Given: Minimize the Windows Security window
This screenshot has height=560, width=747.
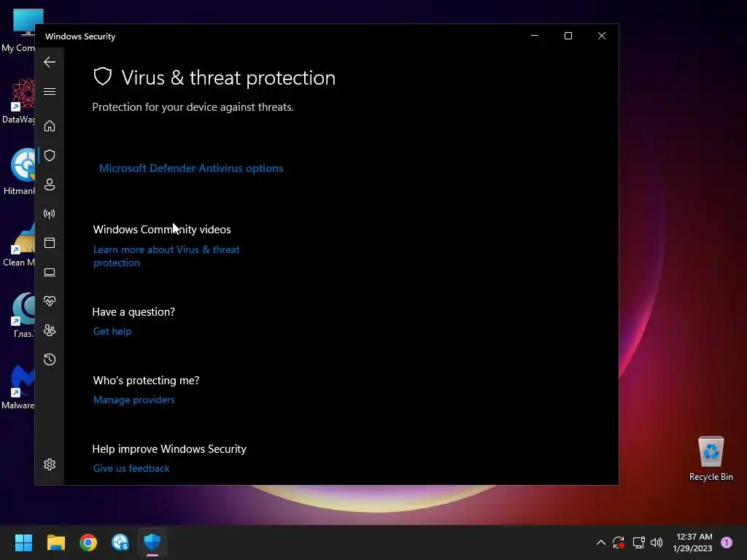Looking at the screenshot, I should point(535,36).
